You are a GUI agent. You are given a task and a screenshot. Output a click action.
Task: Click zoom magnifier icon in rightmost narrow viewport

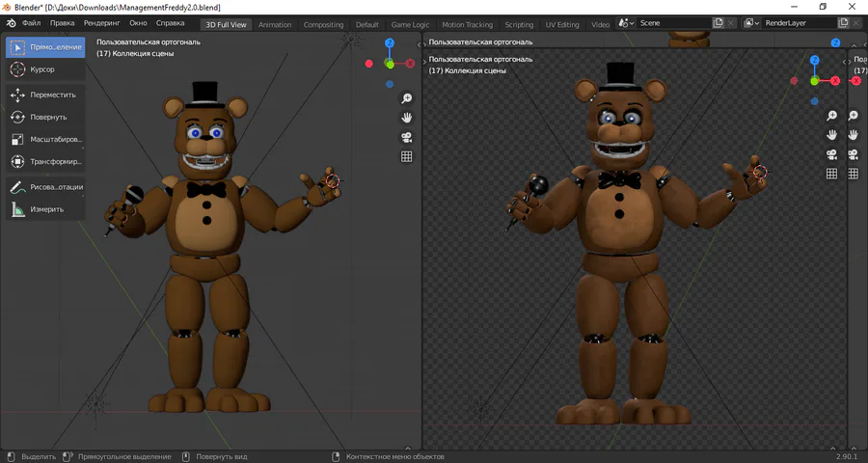coord(854,116)
